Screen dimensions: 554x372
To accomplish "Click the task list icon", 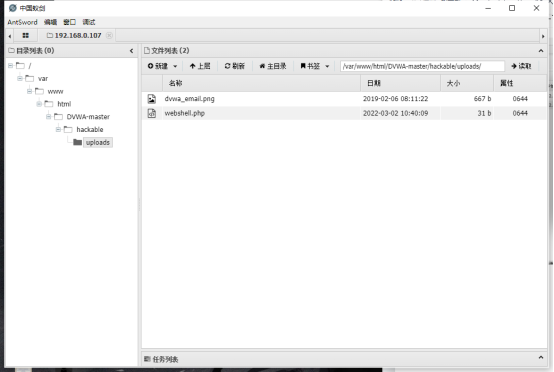I will click(x=147, y=359).
